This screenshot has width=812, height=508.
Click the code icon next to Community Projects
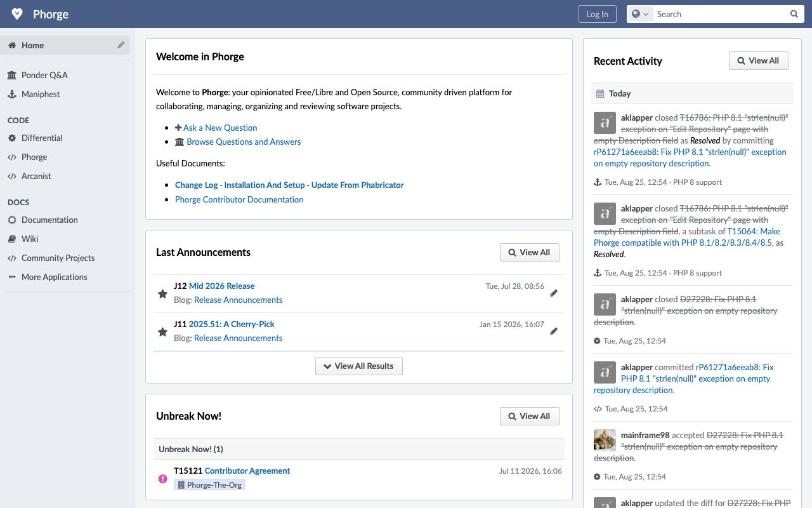tap(12, 258)
